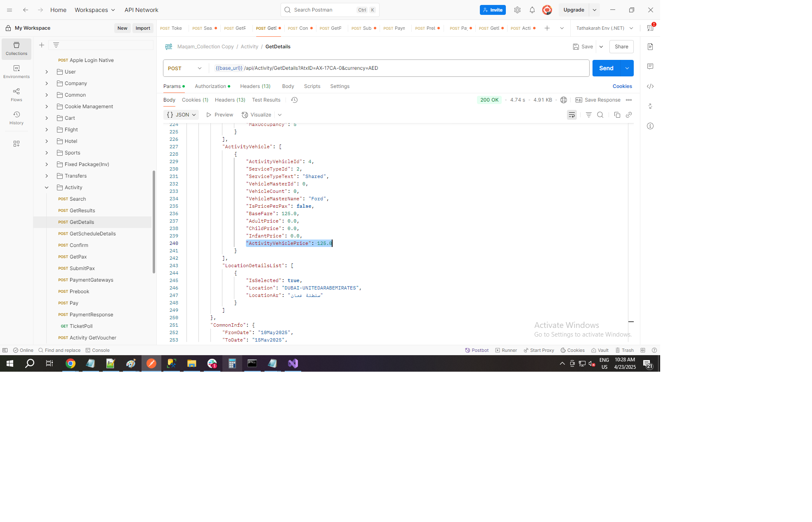This screenshot has width=812, height=522.
Task: Open the Test Results response tab
Action: (266, 100)
